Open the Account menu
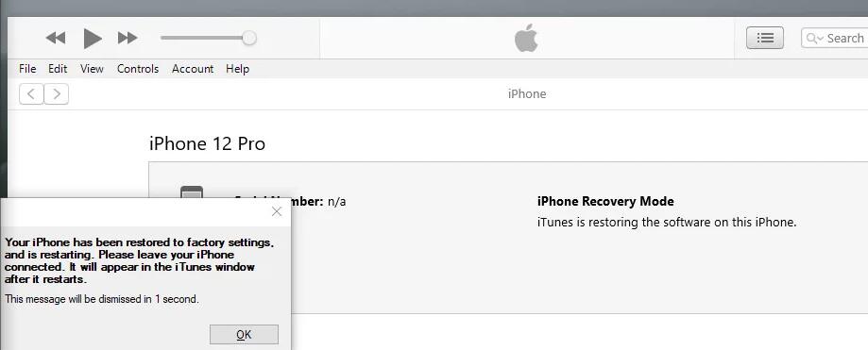The width and height of the screenshot is (868, 350). point(193,69)
